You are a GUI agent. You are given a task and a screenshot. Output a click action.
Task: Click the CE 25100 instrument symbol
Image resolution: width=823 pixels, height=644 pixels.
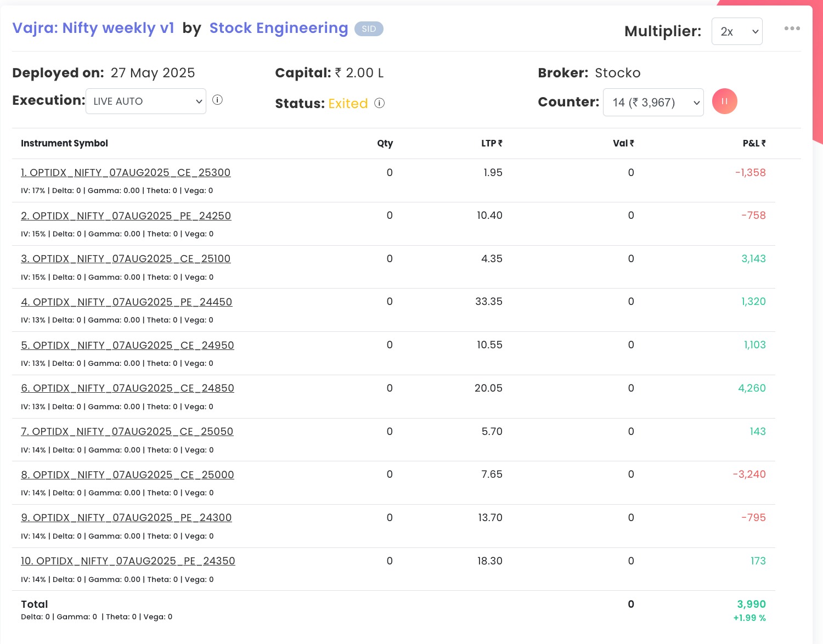(126, 259)
